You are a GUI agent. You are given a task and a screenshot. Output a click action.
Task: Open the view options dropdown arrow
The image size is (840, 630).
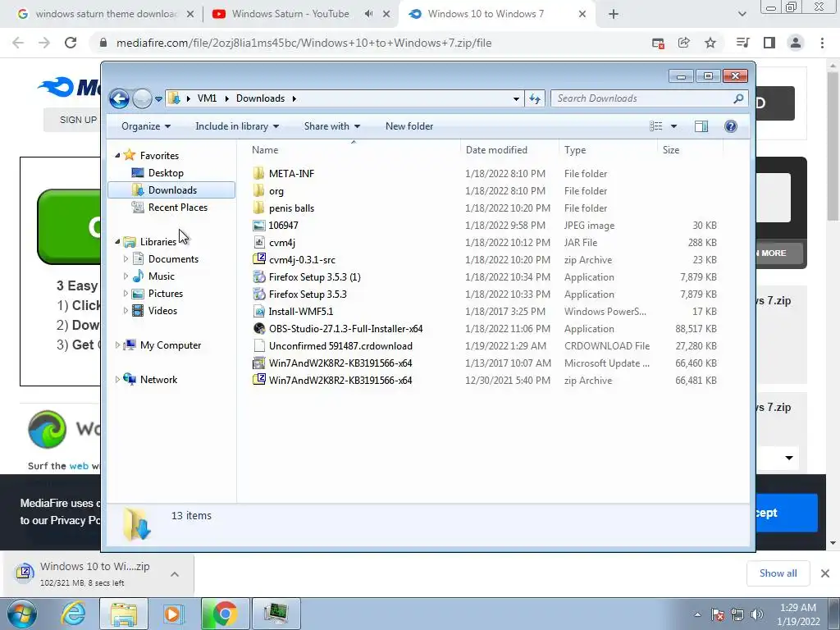tap(674, 126)
